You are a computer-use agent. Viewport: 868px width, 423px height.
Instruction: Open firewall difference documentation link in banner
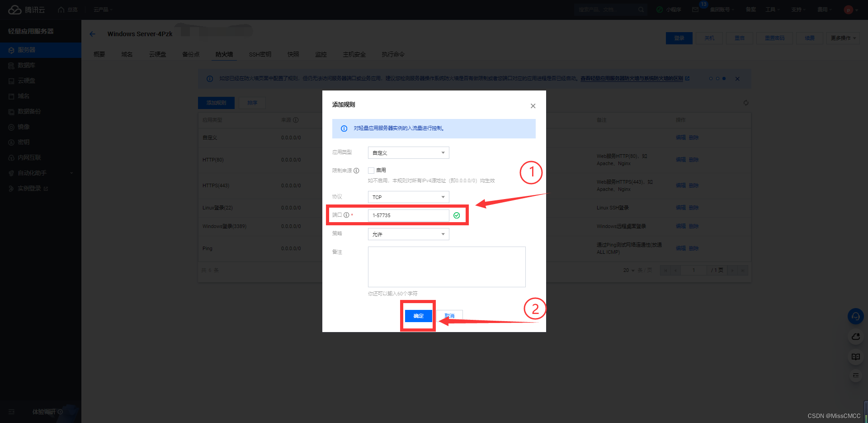coord(635,79)
